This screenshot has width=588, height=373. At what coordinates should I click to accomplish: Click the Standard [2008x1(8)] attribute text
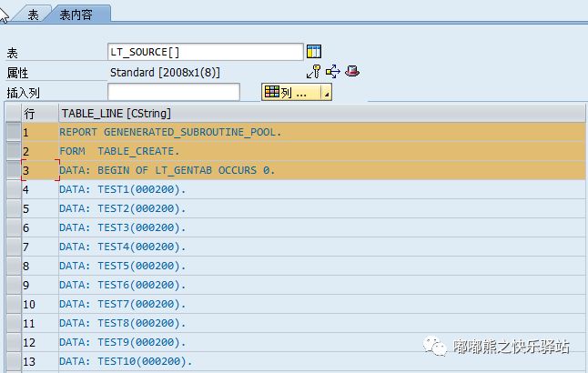point(165,72)
